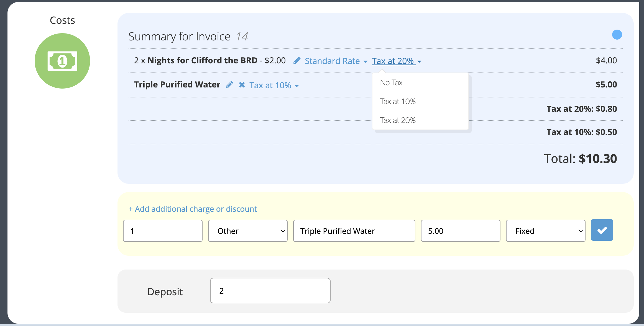Choose Tax at 10% in the menu
The image size is (644, 326).
(398, 101)
